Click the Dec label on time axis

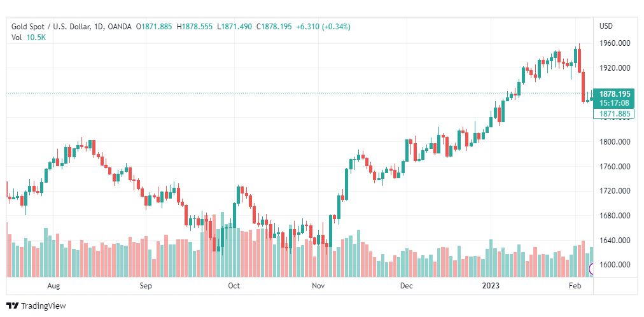[407, 286]
